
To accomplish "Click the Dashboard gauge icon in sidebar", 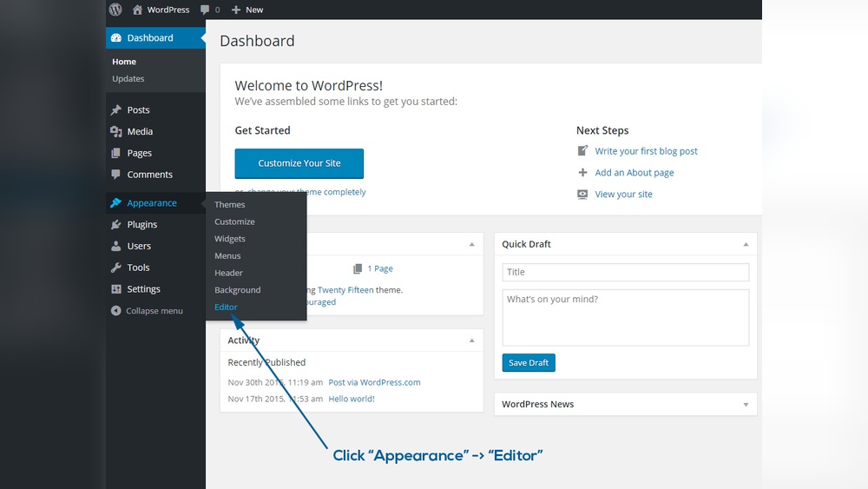I will click(x=116, y=37).
